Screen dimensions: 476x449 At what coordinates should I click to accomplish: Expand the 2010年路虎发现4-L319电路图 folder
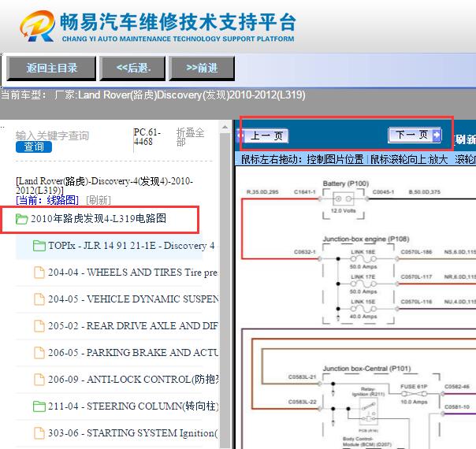(99, 219)
